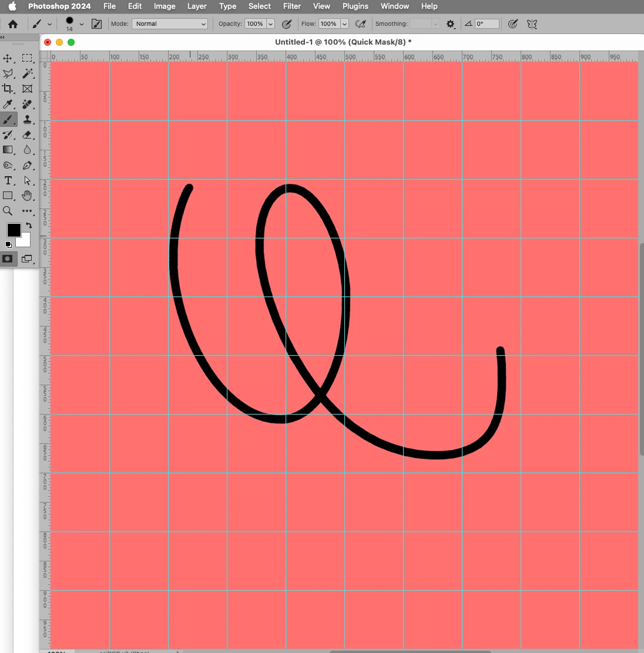This screenshot has height=653, width=644.
Task: Click the white background color swatch
Action: click(25, 241)
